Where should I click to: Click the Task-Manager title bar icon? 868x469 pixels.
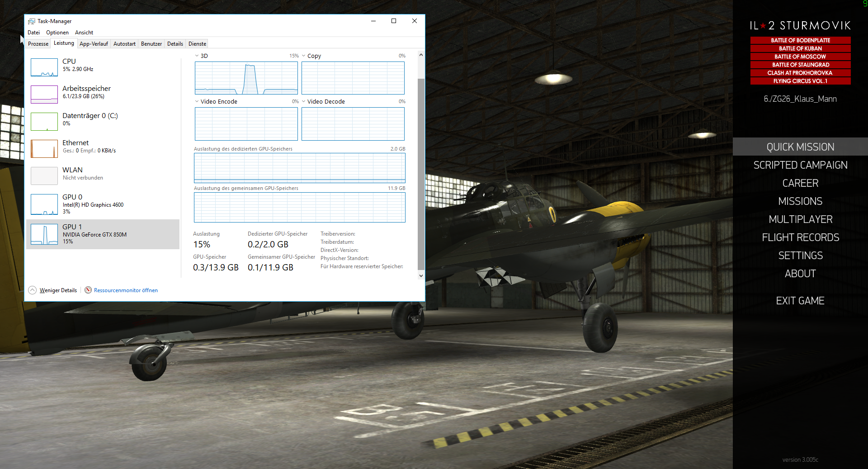click(x=31, y=21)
